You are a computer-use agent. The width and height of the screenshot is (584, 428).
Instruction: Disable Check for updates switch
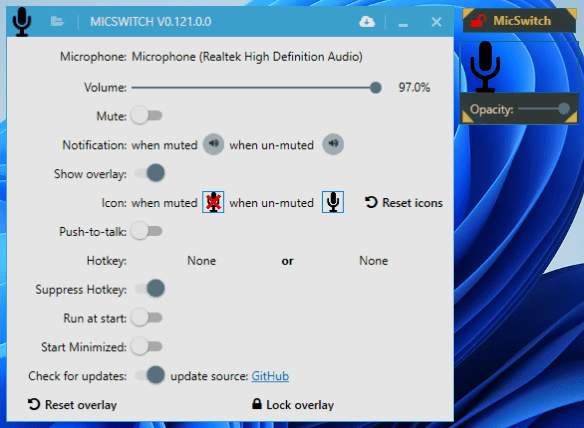click(150, 375)
